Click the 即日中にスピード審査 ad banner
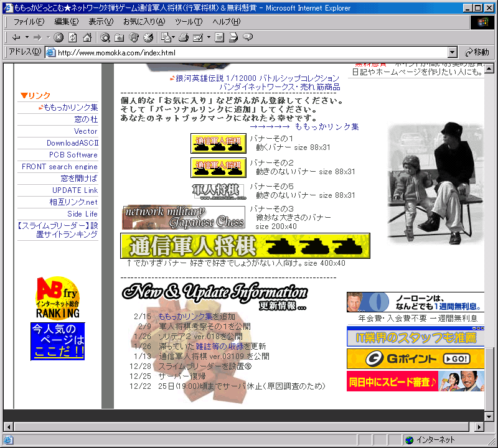 (415, 381)
